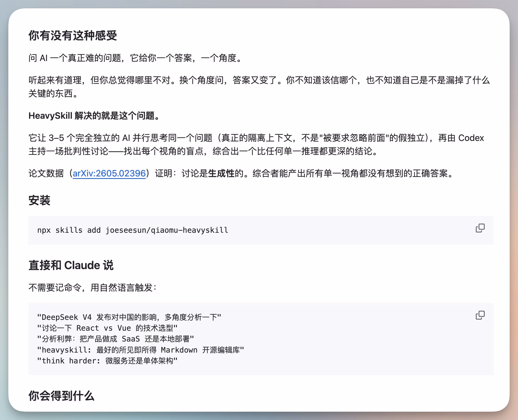The height and width of the screenshot is (420, 518).
Task: Click the paragraph starting 听起来有道理
Action: [x=259, y=87]
